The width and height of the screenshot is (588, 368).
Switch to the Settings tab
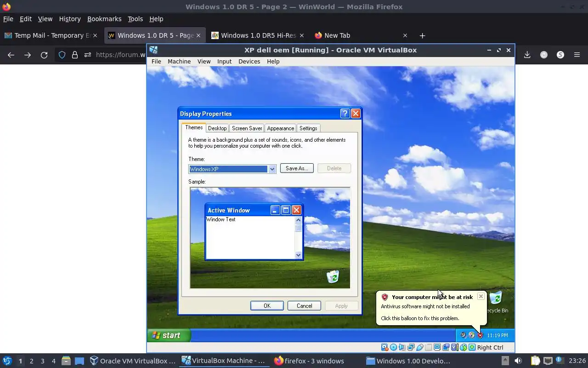click(308, 128)
